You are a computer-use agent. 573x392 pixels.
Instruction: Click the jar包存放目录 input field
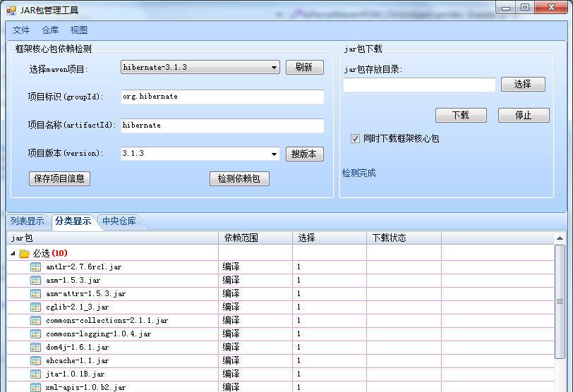419,85
